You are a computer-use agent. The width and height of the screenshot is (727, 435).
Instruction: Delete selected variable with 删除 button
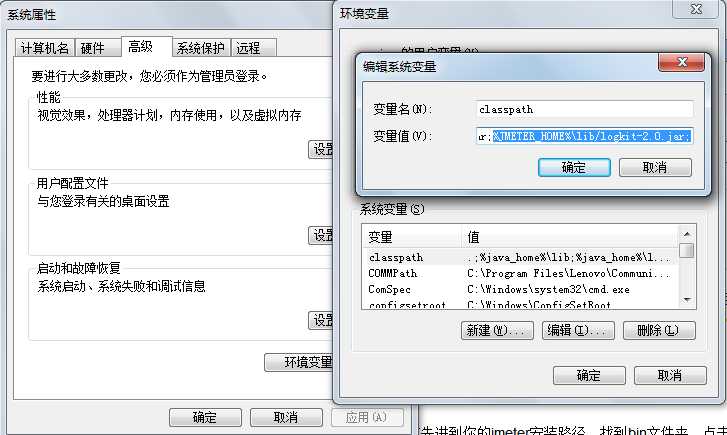point(659,331)
